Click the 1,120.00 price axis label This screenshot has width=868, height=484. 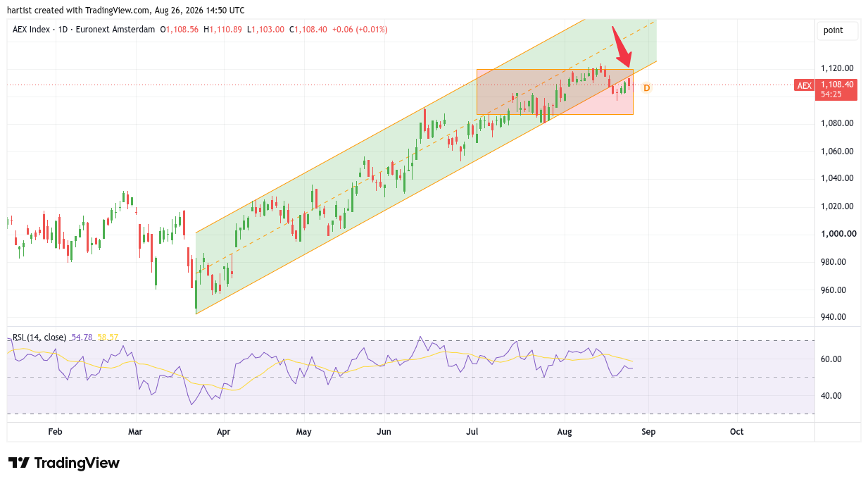837,68
